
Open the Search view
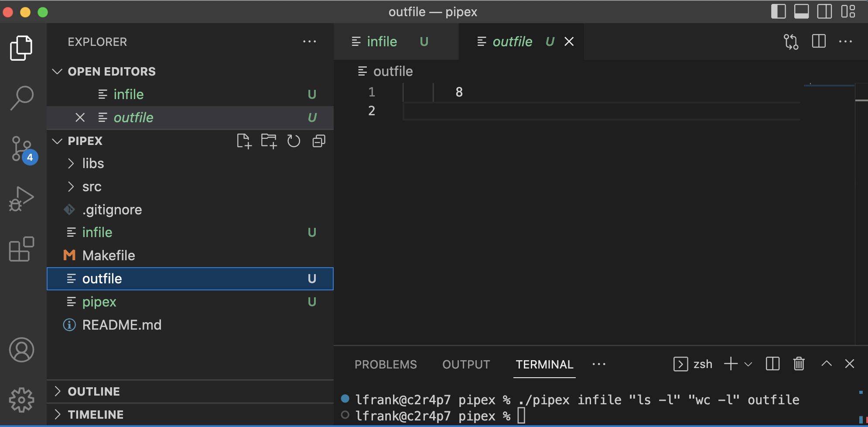(x=21, y=98)
